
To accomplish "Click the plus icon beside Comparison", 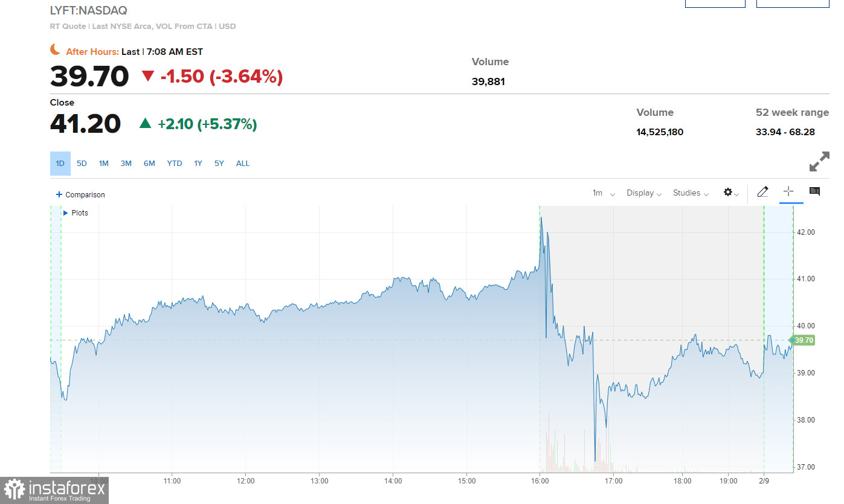I will click(x=59, y=194).
